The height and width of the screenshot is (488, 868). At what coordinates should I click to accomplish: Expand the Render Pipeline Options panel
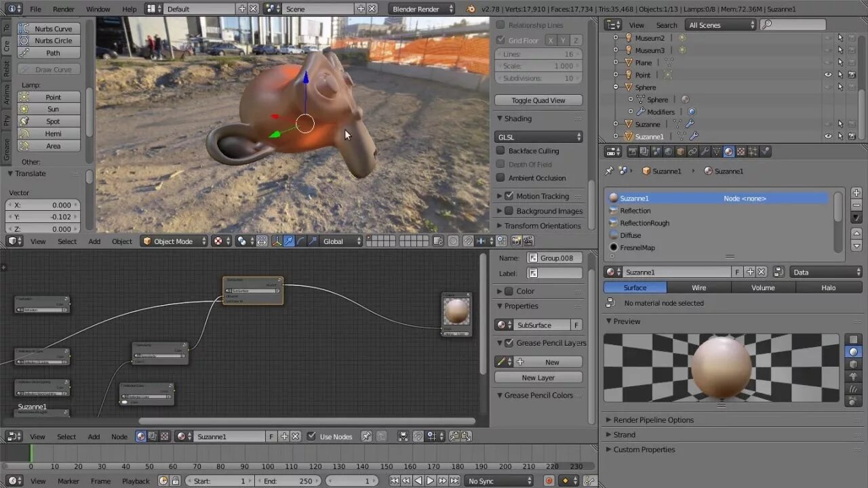click(653, 420)
